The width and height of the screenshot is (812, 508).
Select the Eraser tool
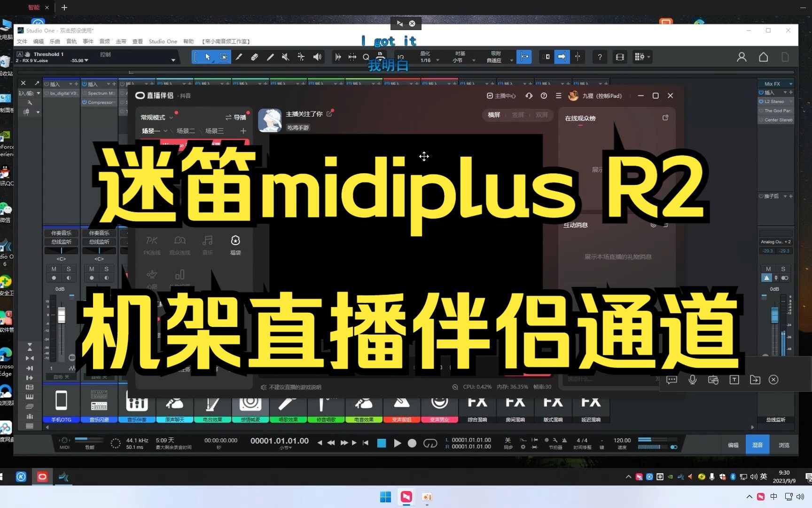pyautogui.click(x=254, y=57)
